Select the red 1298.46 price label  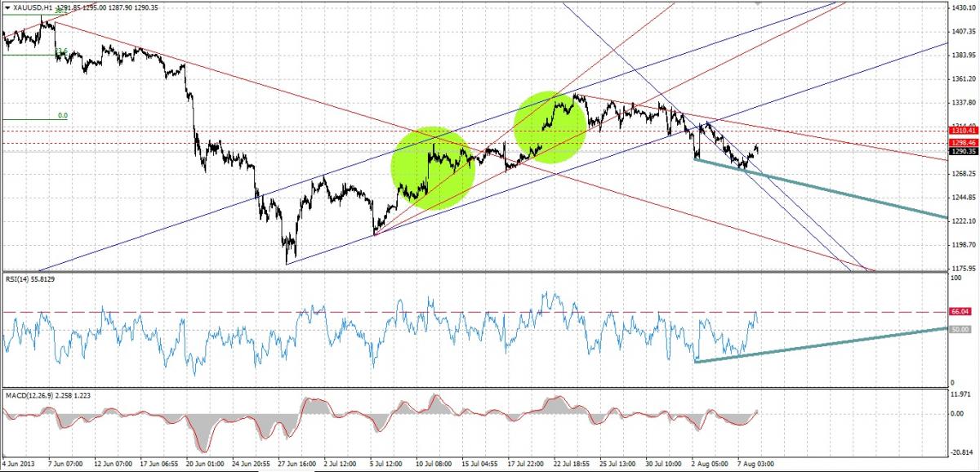click(x=963, y=143)
